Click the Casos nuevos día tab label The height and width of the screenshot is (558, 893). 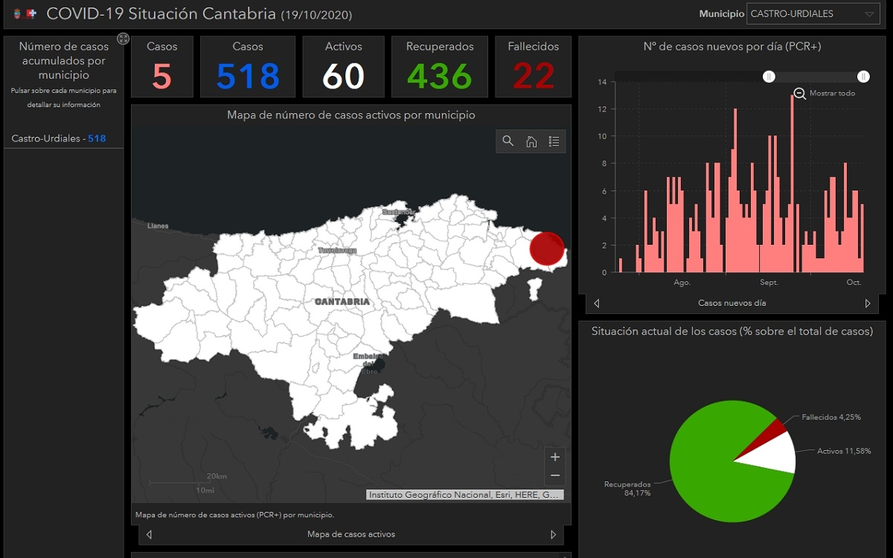coord(732,303)
